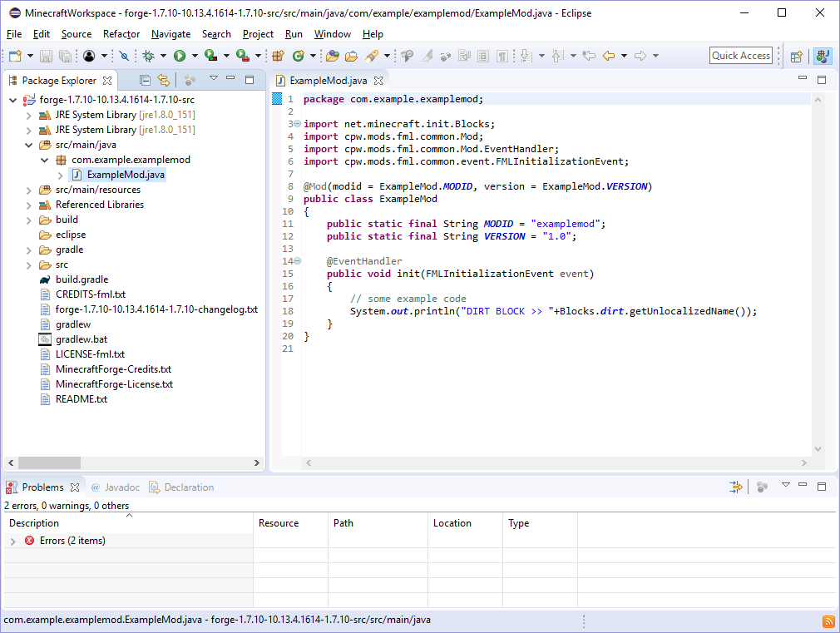This screenshot has width=840, height=633.
Task: Collapse the forge-1.7.10 project tree node
Action: [x=12, y=100]
